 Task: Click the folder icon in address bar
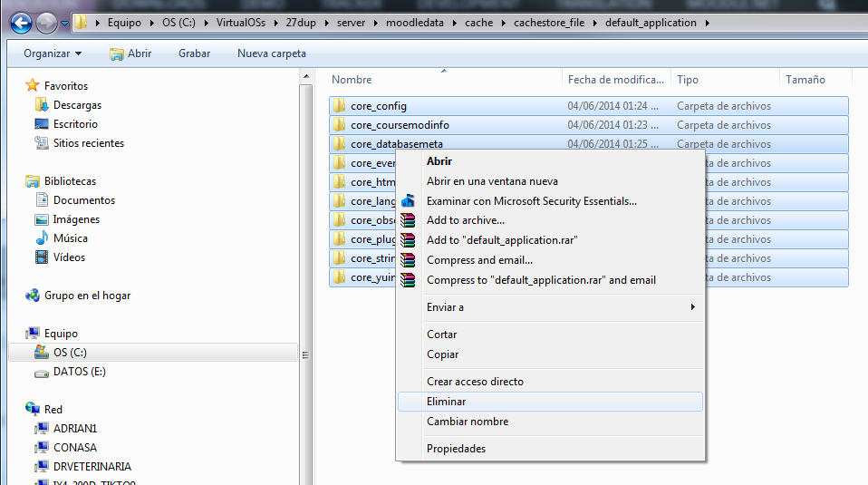tap(82, 22)
